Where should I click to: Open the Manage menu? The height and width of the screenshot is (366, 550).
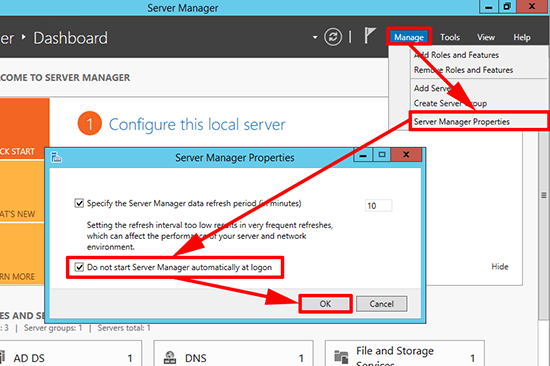[409, 37]
